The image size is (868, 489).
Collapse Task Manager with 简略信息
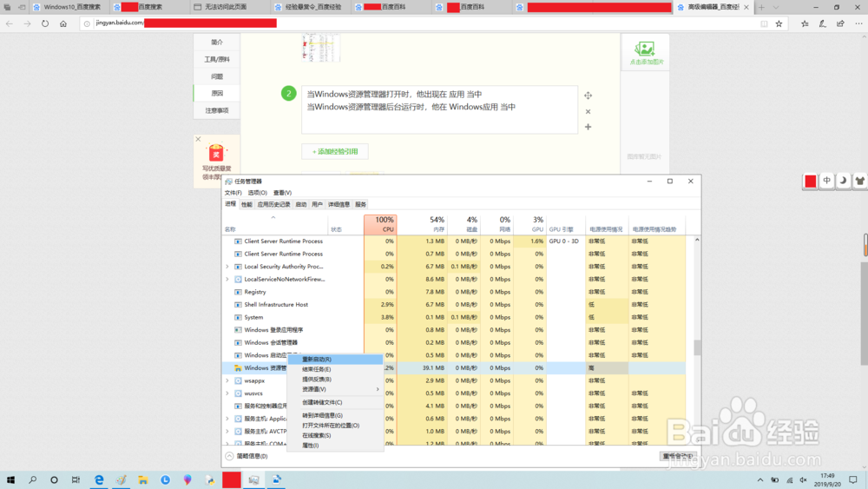[x=247, y=456]
